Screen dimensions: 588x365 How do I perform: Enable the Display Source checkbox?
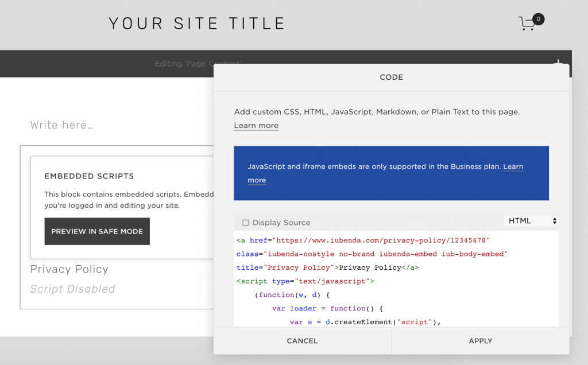click(x=246, y=222)
